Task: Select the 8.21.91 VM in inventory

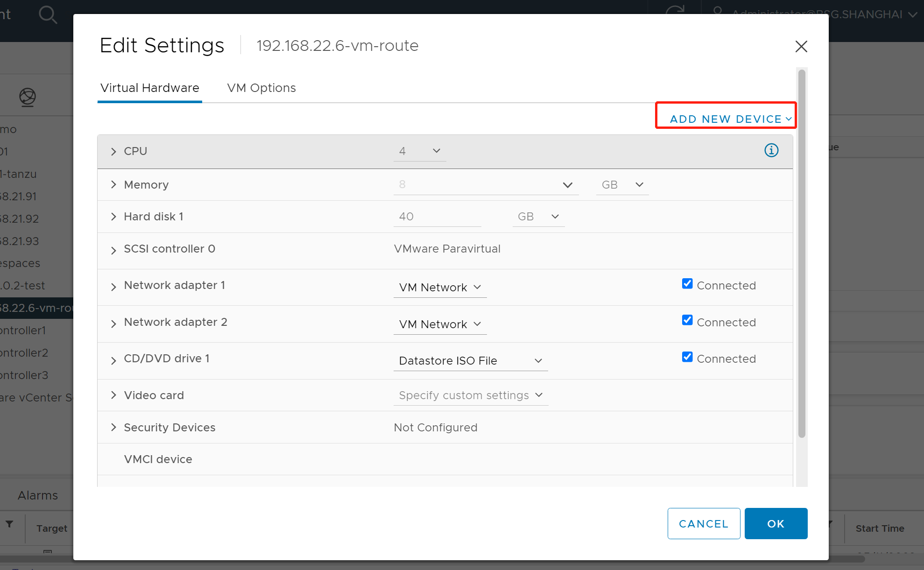Action: pyautogui.click(x=19, y=197)
